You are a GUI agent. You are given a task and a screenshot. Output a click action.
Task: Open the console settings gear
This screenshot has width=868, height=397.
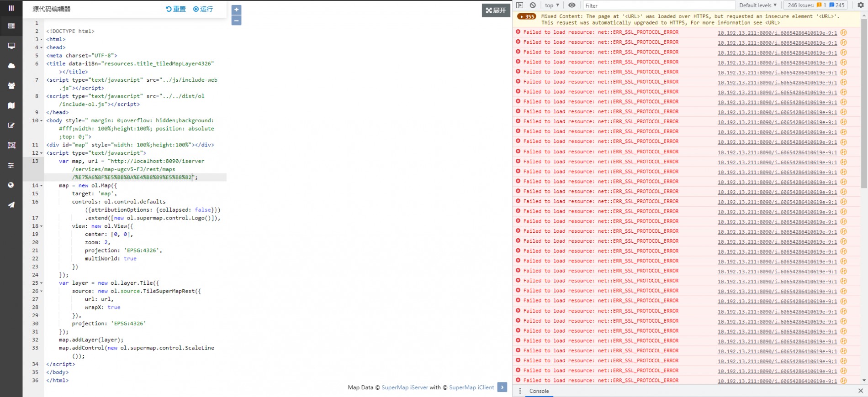tap(861, 5)
